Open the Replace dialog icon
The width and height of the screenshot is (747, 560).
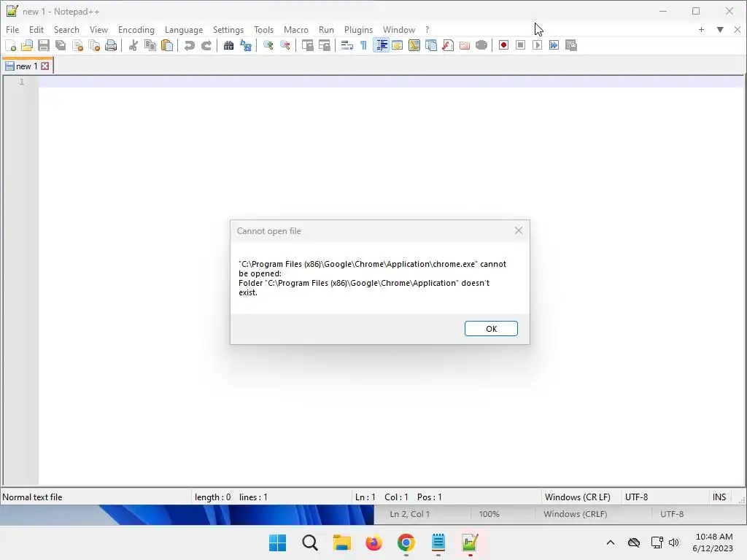(x=246, y=45)
